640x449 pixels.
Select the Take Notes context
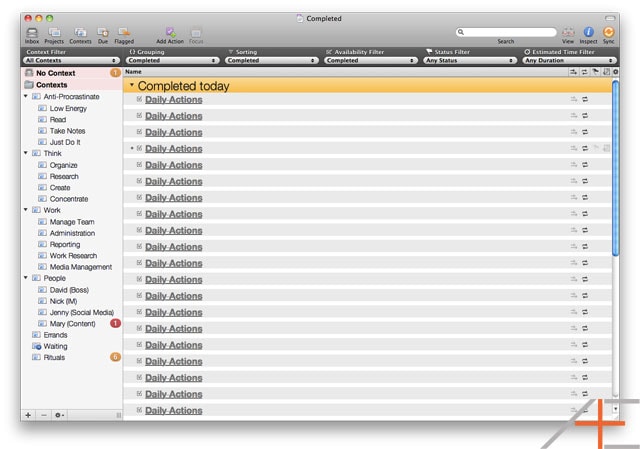click(x=67, y=131)
